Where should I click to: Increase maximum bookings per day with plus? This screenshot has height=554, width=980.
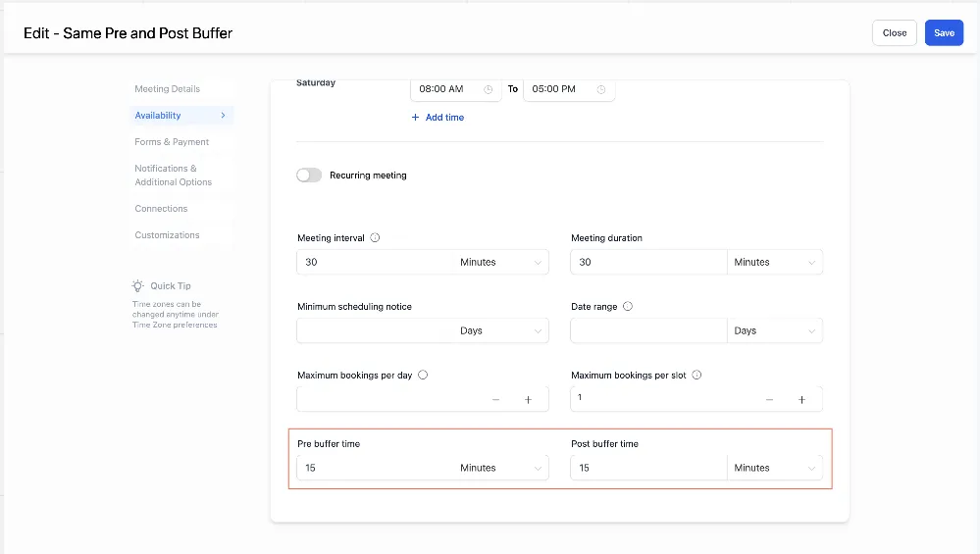tap(528, 400)
